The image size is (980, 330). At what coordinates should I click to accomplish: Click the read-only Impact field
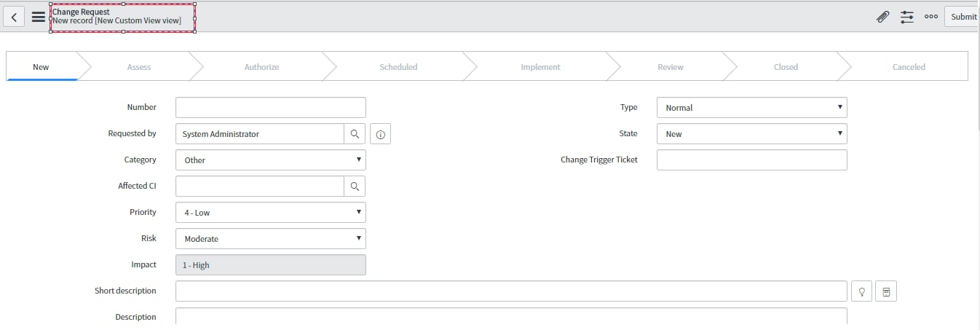(271, 265)
